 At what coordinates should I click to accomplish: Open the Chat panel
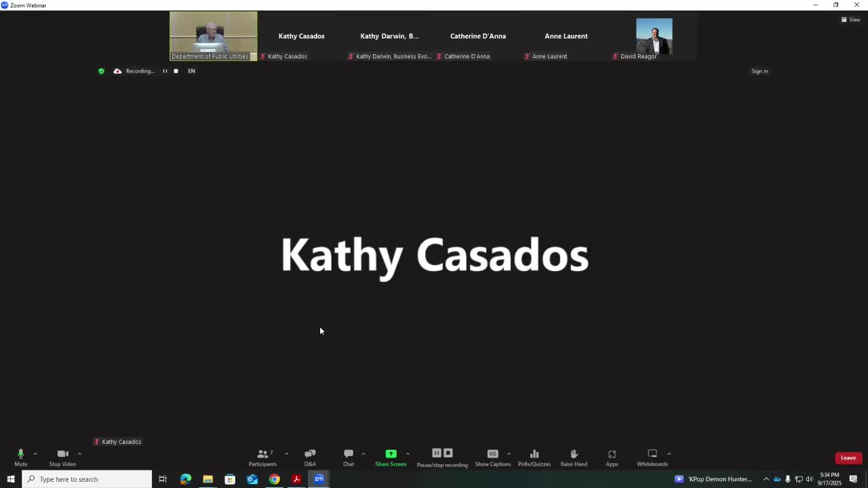click(349, 457)
